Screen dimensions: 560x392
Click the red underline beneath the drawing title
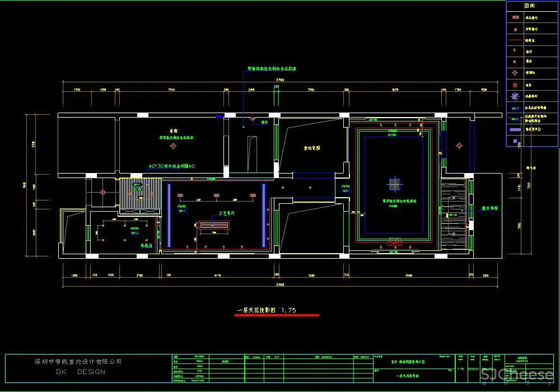[x=277, y=315]
